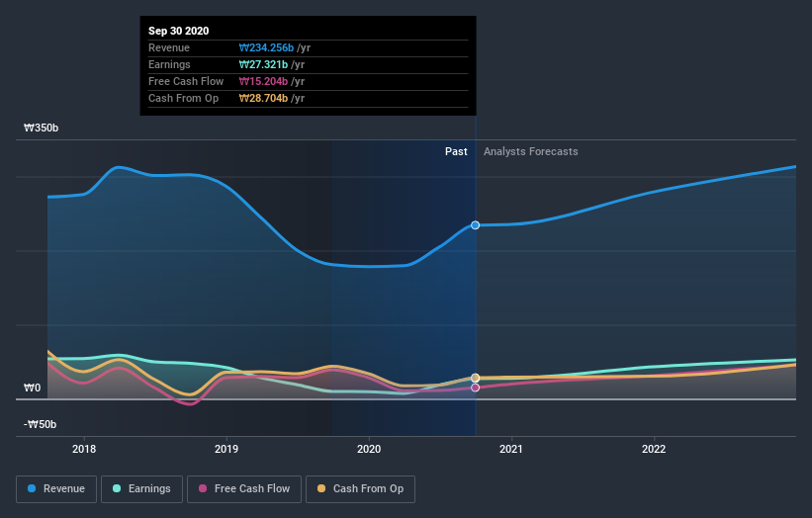The image size is (812, 518).
Task: Click the 2022 x-axis label
Action: pyautogui.click(x=654, y=449)
